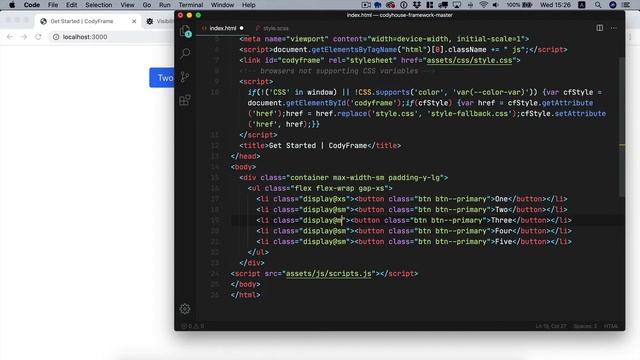Image resolution: width=640 pixels, height=360 pixels.
Task: Click the site info icon in address bar
Action: (56, 37)
